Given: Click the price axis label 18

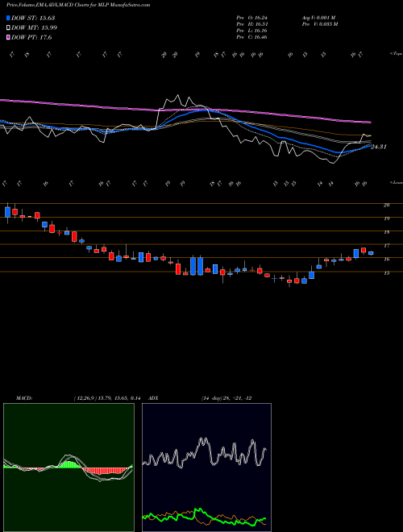Looking at the screenshot, I should coord(386,232).
